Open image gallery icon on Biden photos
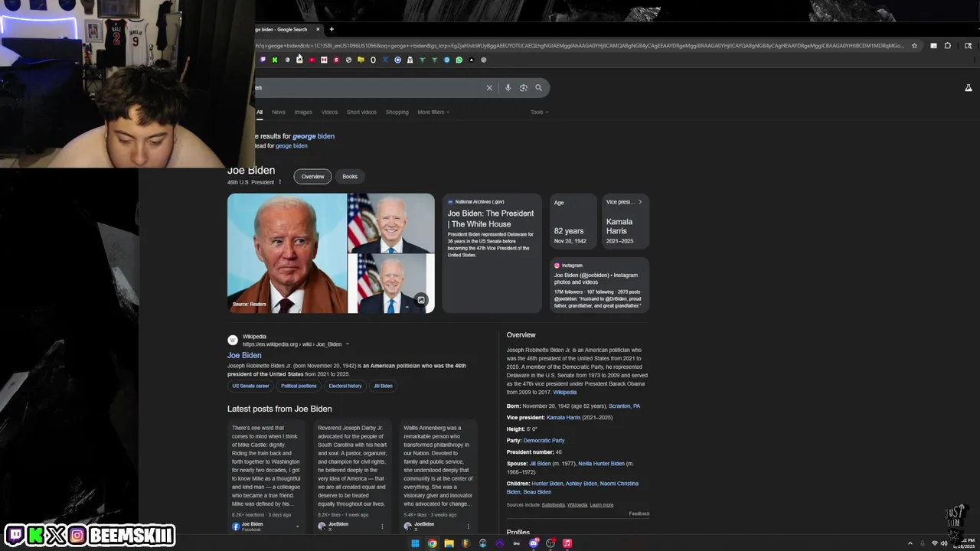 421,300
